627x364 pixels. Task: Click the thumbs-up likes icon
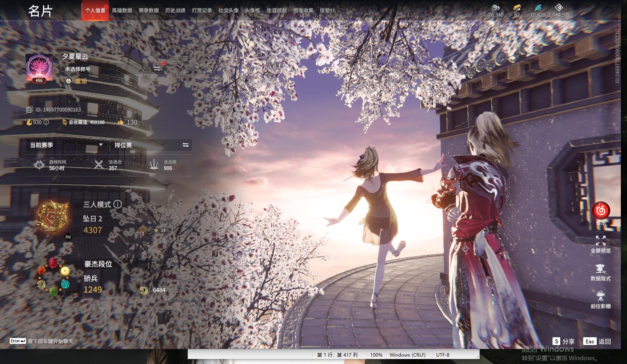121,122
